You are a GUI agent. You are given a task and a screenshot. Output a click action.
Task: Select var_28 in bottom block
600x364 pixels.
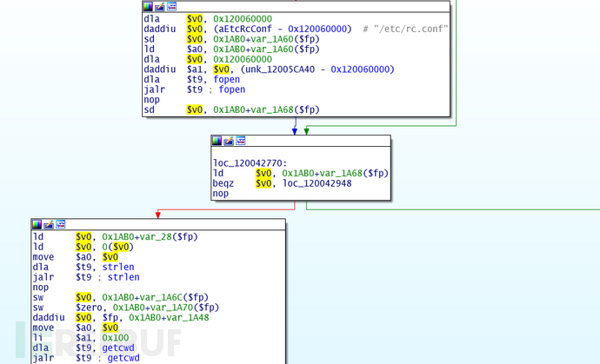(x=155, y=236)
